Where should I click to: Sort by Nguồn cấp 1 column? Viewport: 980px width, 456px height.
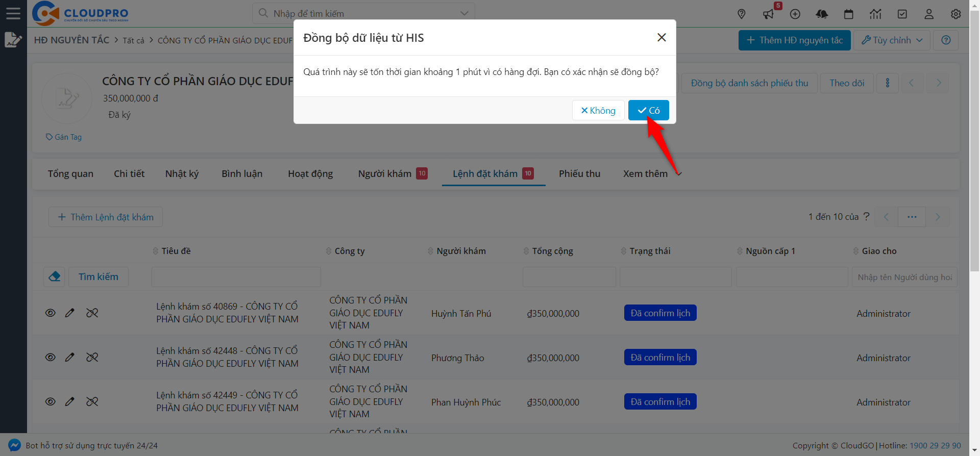(x=766, y=251)
